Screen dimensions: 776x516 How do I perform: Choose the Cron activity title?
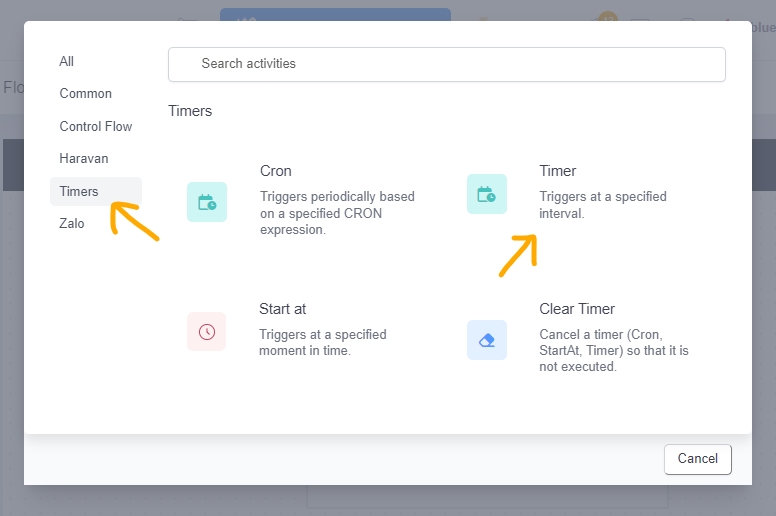[x=276, y=171]
